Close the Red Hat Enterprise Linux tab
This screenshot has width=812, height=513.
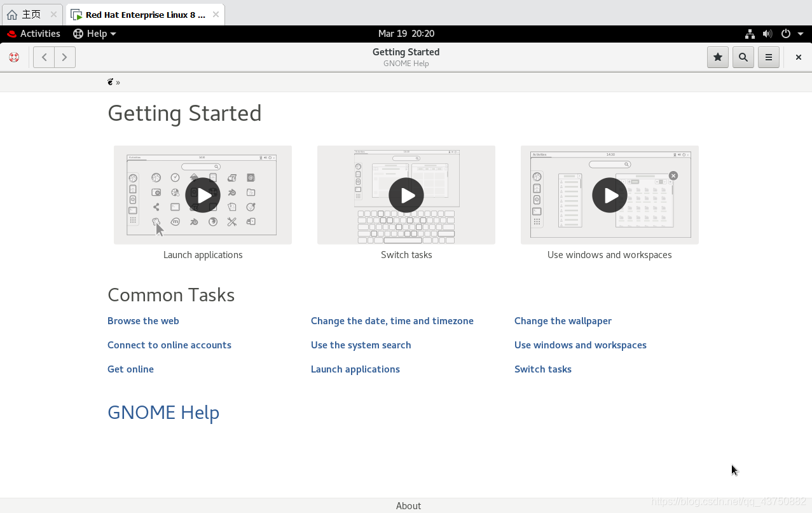216,15
